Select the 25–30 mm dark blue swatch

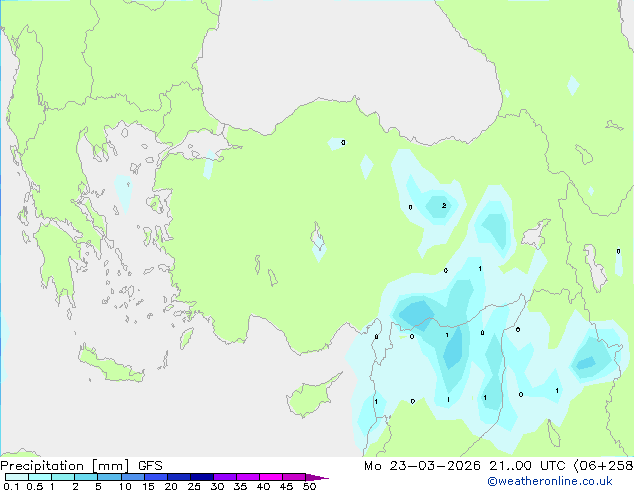point(202,477)
